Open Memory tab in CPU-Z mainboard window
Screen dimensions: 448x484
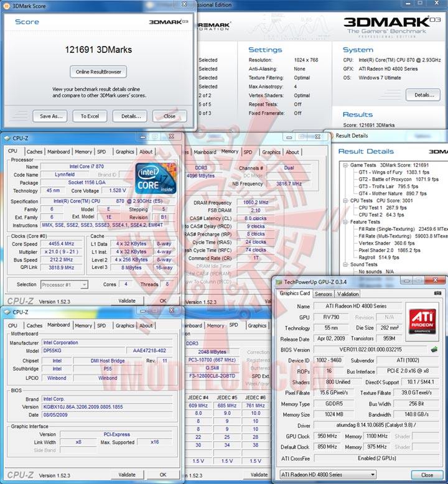click(83, 325)
